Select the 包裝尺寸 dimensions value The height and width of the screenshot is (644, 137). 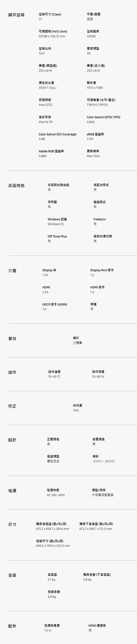pyautogui.click(x=53, y=546)
